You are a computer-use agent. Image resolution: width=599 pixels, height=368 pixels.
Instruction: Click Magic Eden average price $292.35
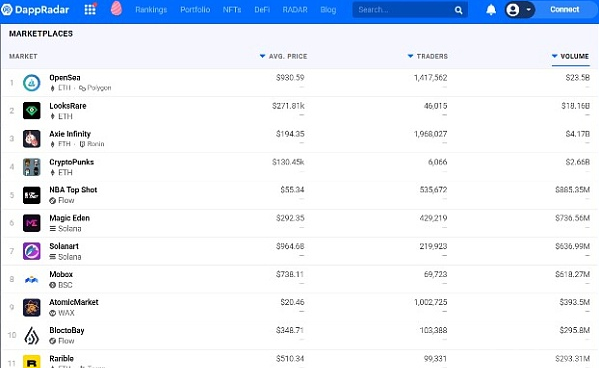point(290,218)
